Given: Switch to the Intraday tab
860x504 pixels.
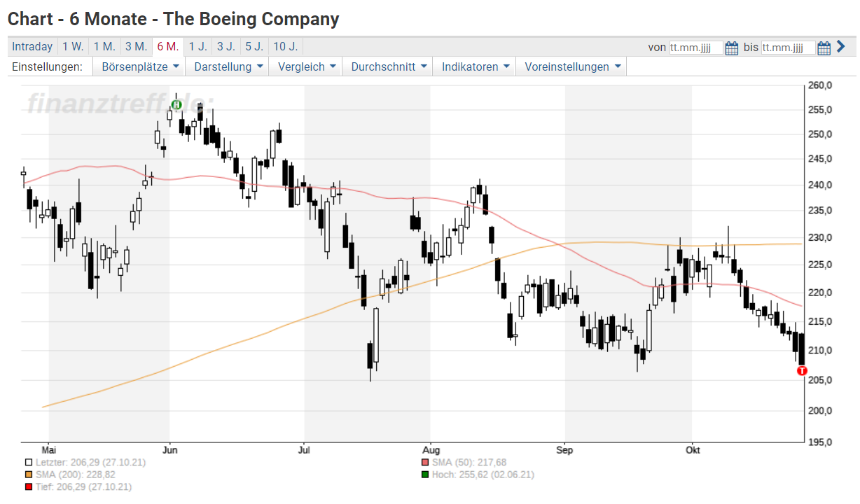Looking at the screenshot, I should click(x=32, y=47).
